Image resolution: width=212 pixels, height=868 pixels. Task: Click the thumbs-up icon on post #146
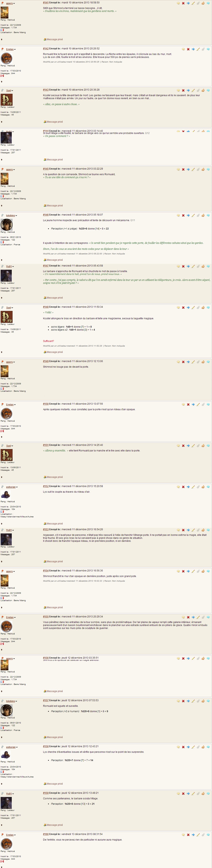point(203,215)
